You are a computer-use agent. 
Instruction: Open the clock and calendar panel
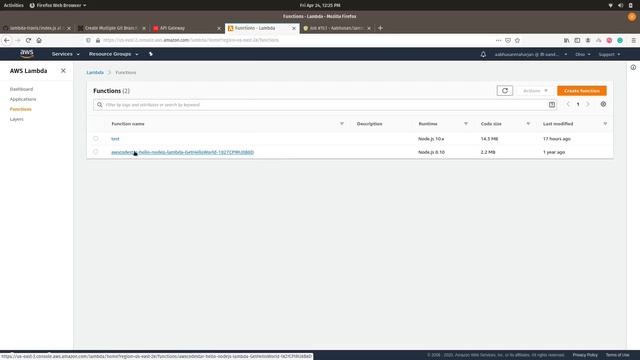pos(320,5)
